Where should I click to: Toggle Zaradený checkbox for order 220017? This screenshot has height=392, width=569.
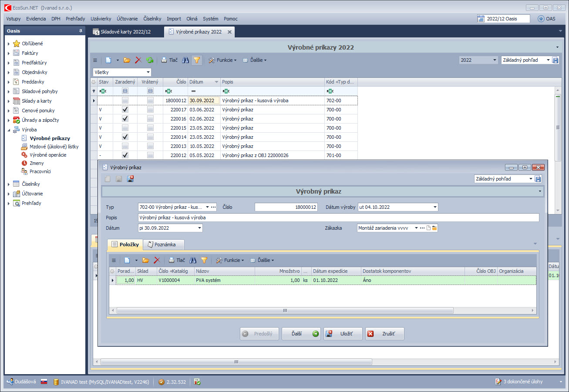[x=125, y=110]
